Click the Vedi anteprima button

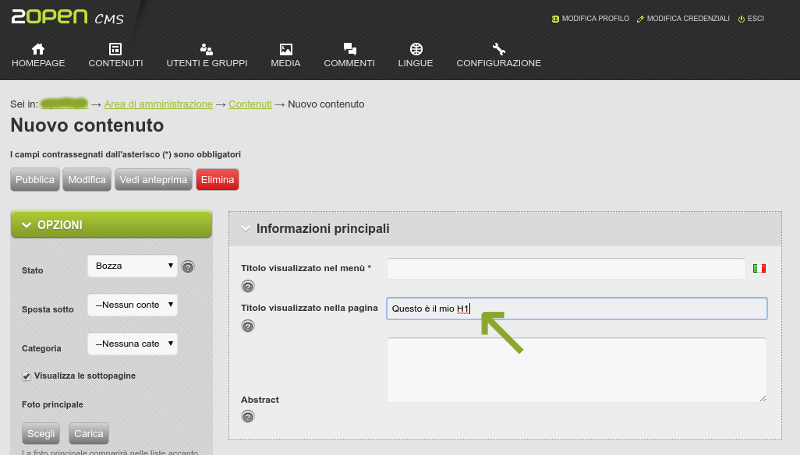click(154, 180)
